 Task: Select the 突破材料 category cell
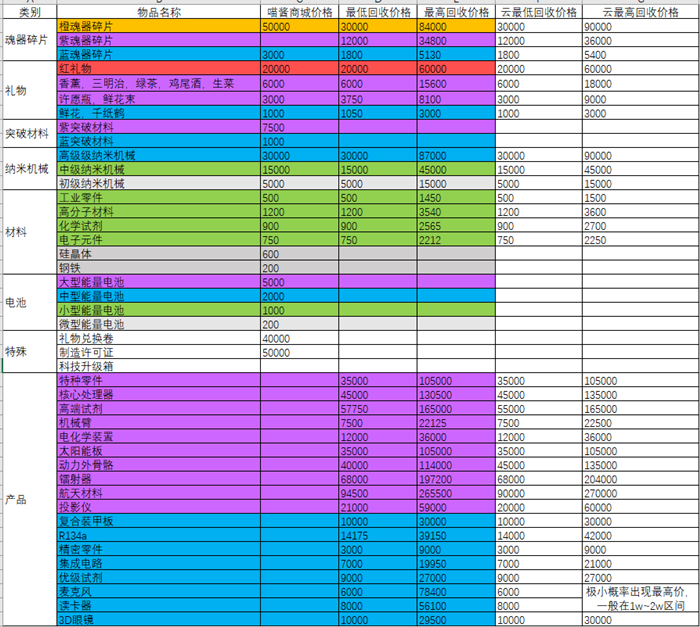(x=28, y=134)
